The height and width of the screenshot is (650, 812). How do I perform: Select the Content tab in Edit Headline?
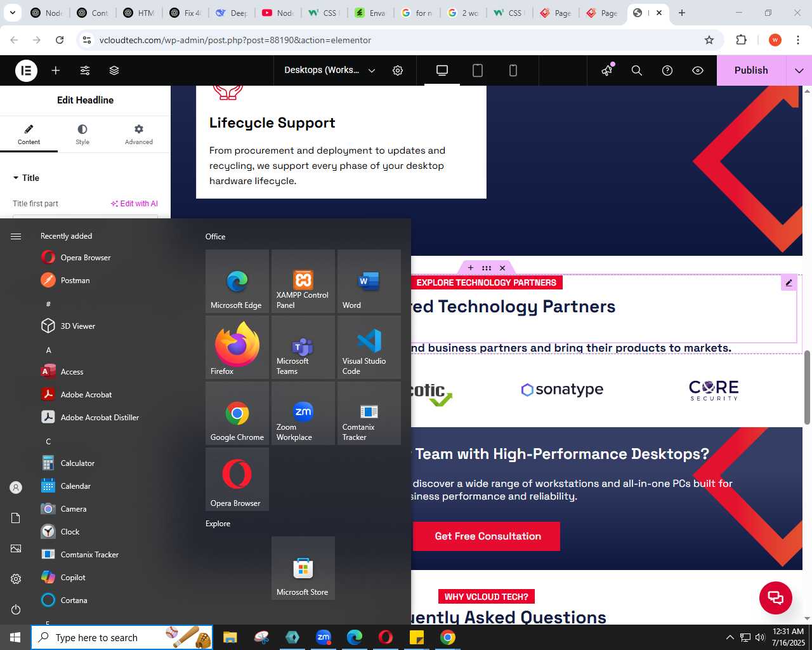29,134
